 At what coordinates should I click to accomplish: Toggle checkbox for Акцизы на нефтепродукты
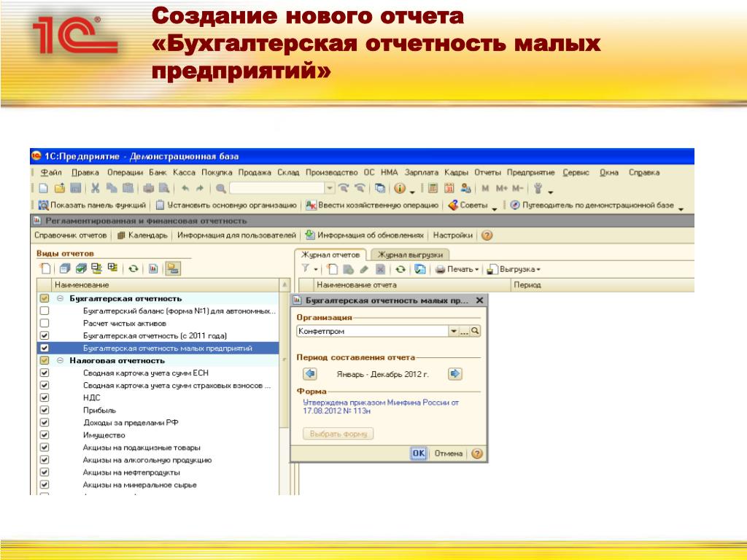[x=44, y=472]
